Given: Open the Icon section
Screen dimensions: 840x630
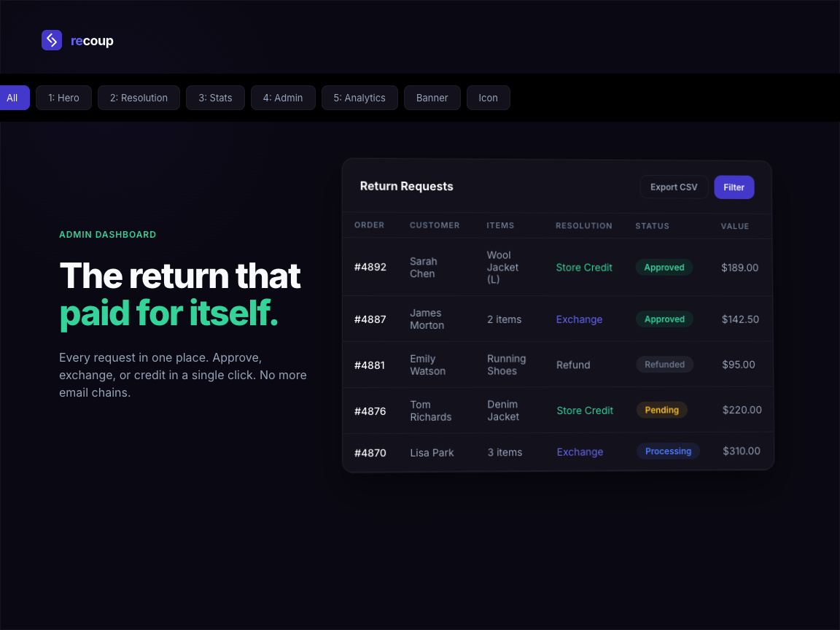Looking at the screenshot, I should pyautogui.click(x=488, y=97).
